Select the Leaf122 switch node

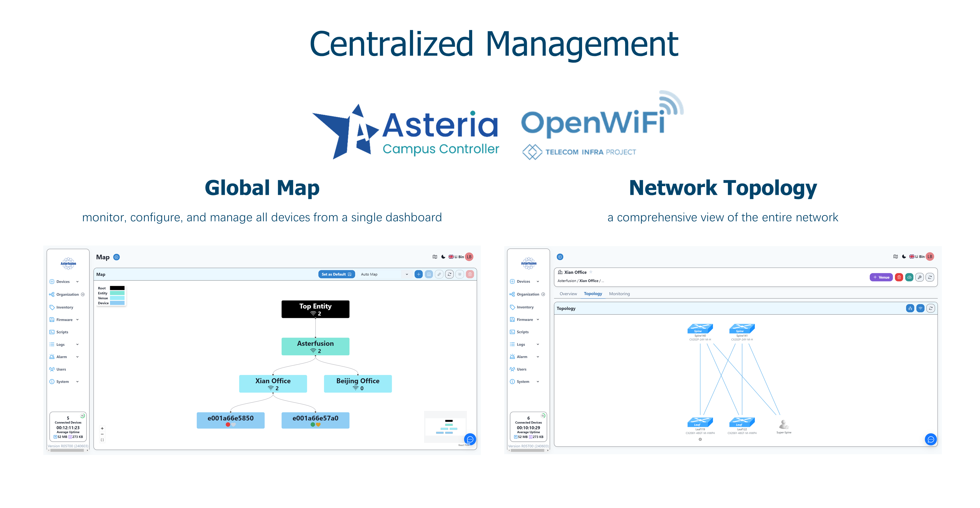[742, 422]
